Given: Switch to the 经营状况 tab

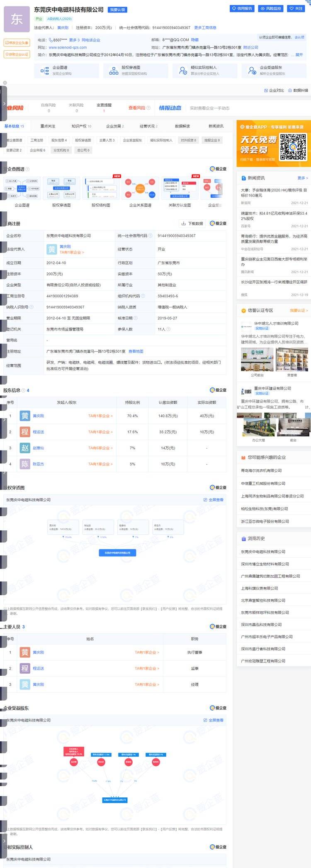Looking at the screenshot, I should click(x=148, y=126).
